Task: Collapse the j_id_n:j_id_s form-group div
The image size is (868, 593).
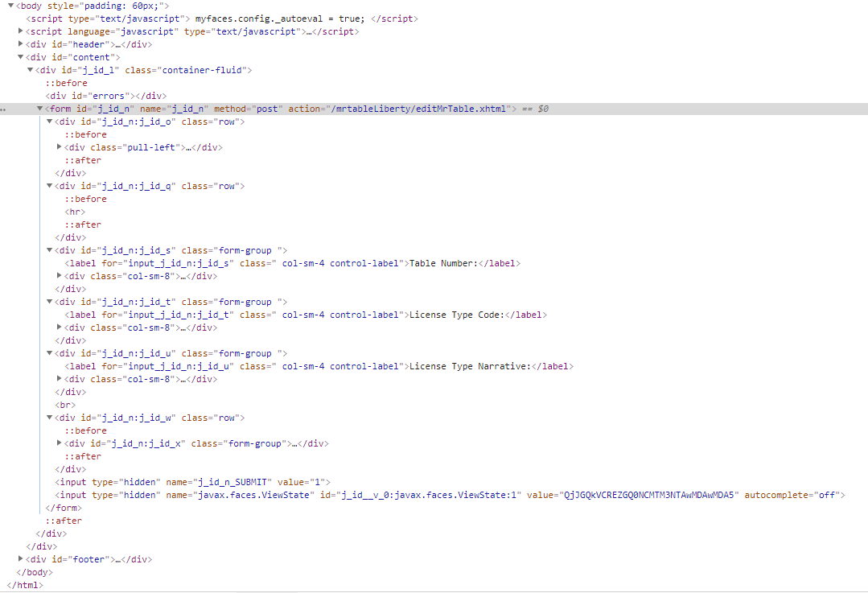Action: [x=49, y=250]
